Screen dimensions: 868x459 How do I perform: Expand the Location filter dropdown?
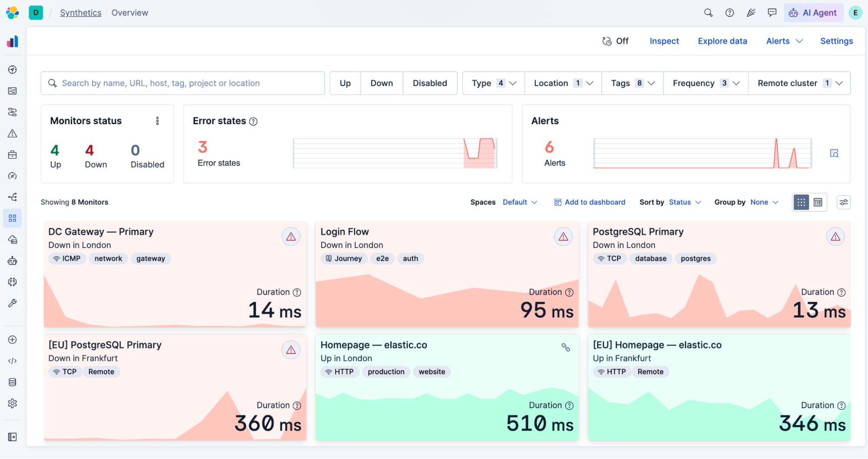563,83
